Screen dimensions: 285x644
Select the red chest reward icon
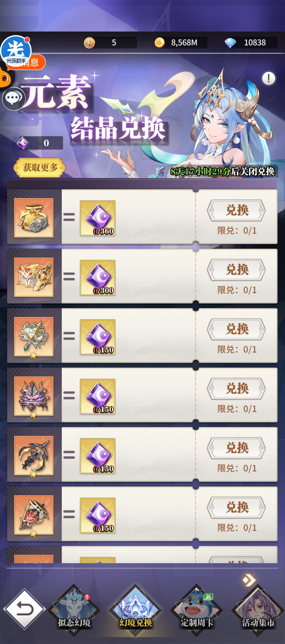(34, 277)
